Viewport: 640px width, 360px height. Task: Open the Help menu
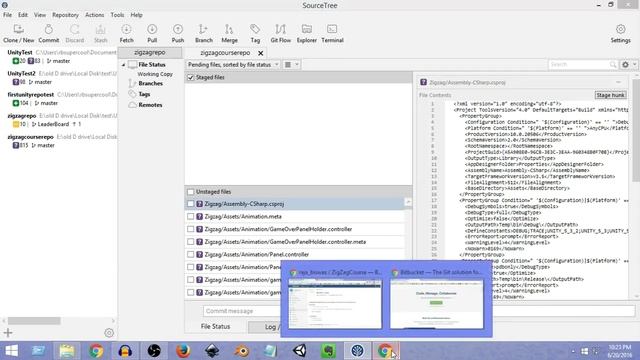(136, 15)
